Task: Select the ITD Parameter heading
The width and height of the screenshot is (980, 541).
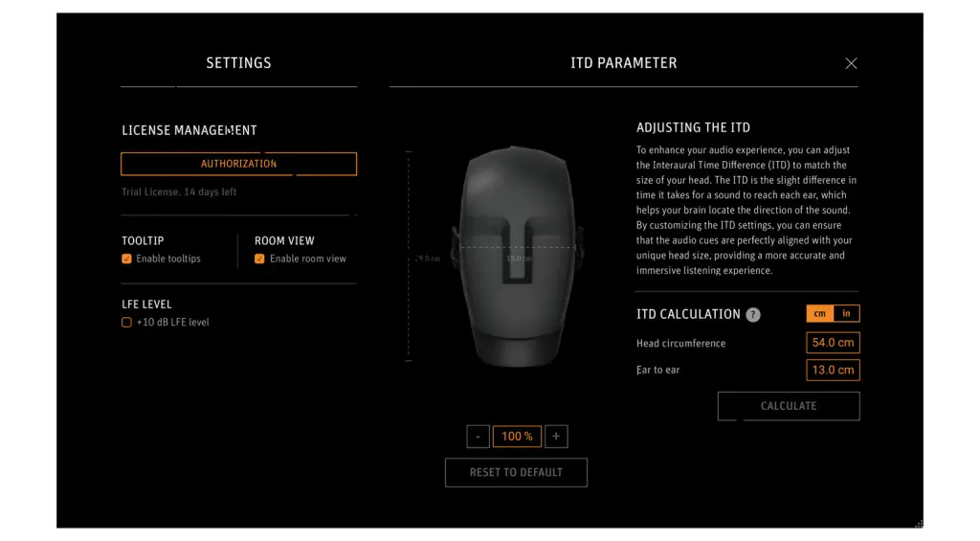Action: [x=624, y=63]
